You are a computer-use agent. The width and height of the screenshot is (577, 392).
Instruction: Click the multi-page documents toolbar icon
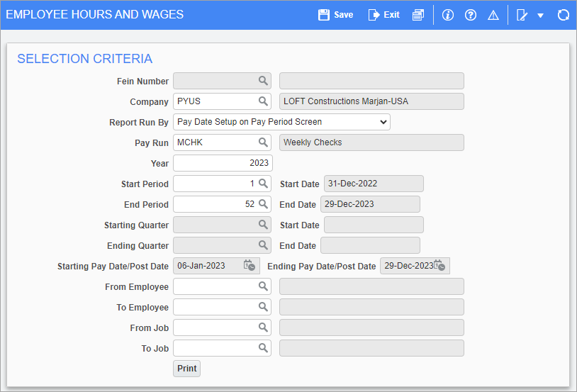click(418, 15)
